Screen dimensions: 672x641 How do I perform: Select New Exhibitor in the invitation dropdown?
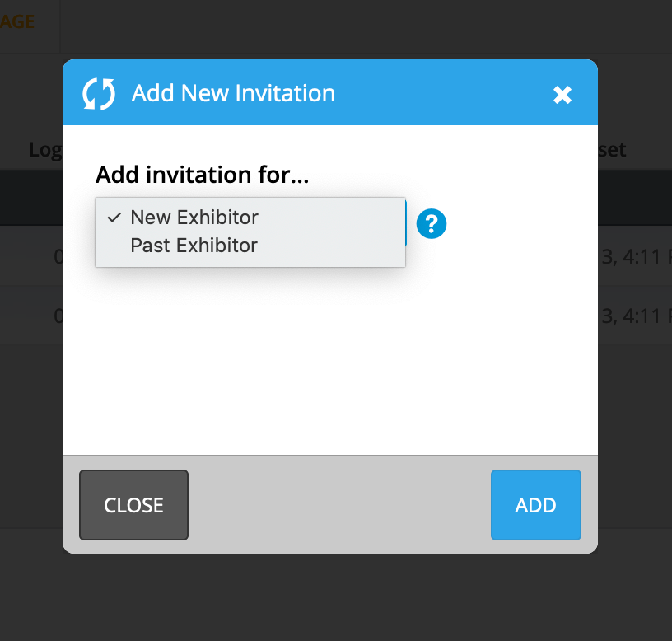(x=194, y=218)
